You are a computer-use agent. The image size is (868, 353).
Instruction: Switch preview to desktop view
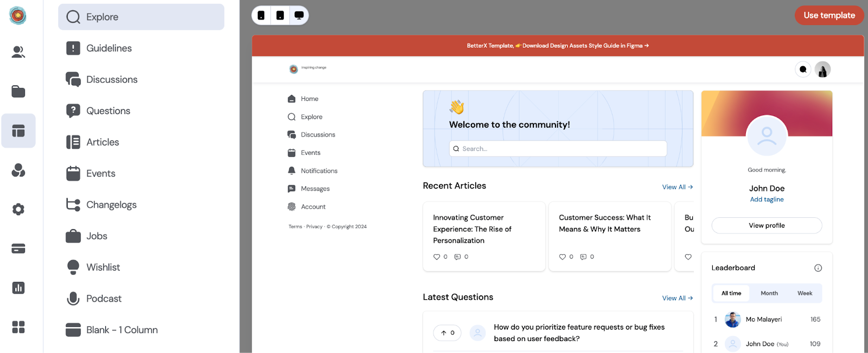[299, 15]
